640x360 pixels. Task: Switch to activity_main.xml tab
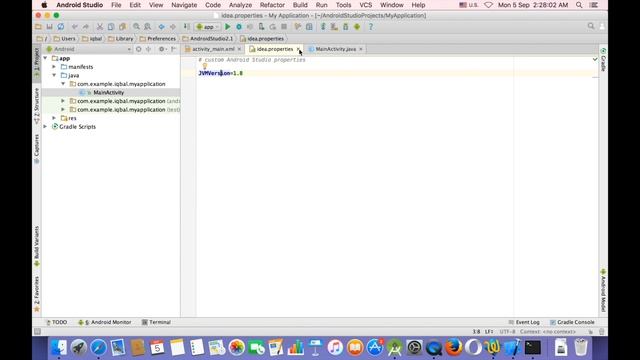coord(213,49)
